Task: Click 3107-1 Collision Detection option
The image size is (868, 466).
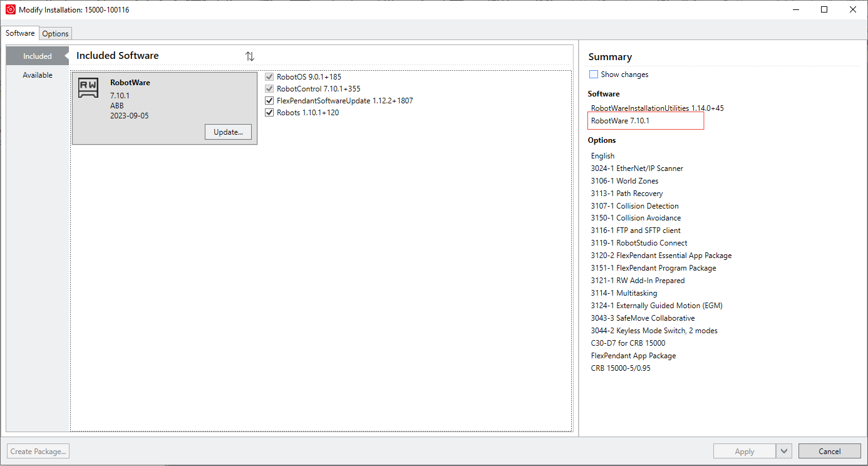Action: 634,206
